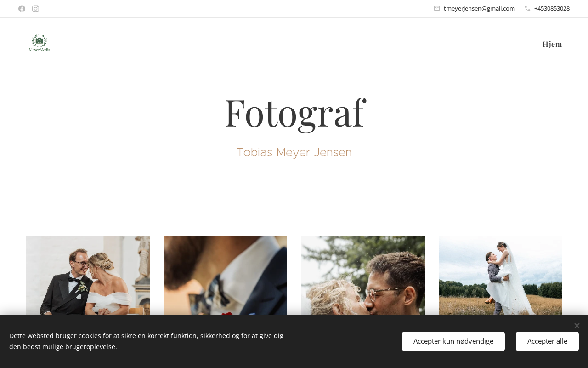Open the tmeyerjensen@gmail.com email link

[479, 8]
